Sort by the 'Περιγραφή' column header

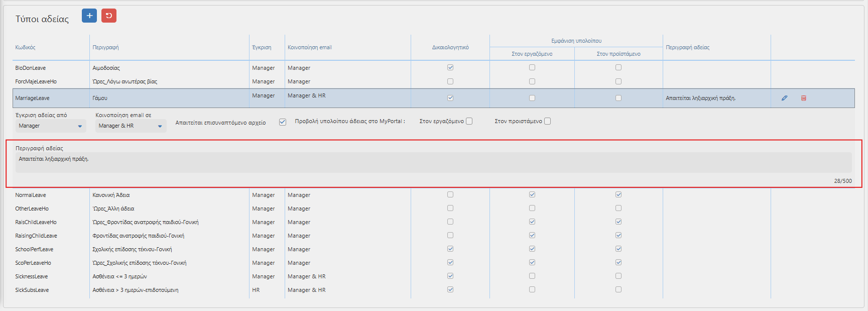coord(105,47)
